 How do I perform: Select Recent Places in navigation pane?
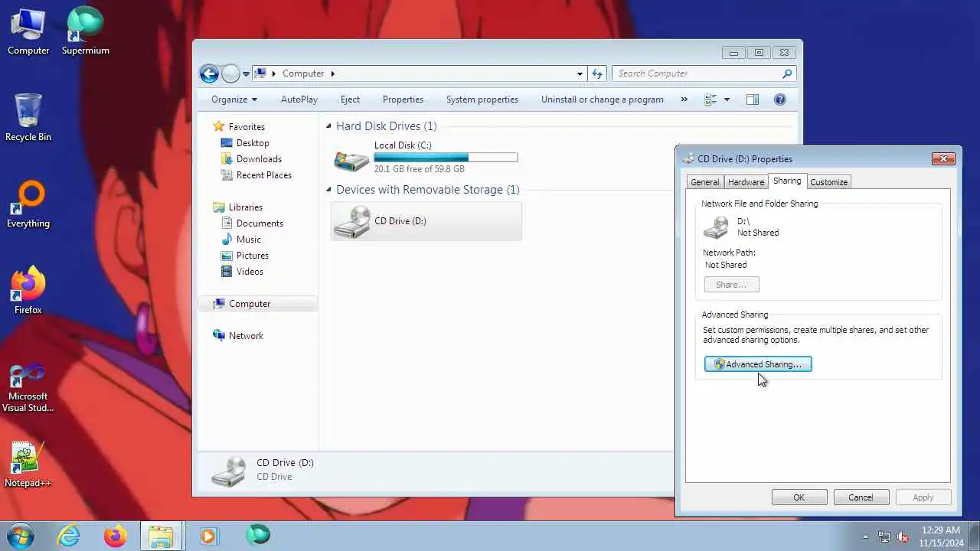(x=264, y=175)
